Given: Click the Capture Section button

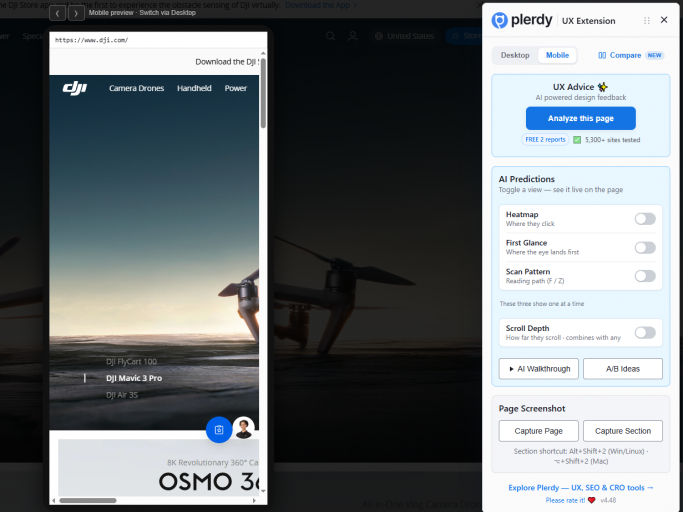Looking at the screenshot, I should tap(623, 431).
